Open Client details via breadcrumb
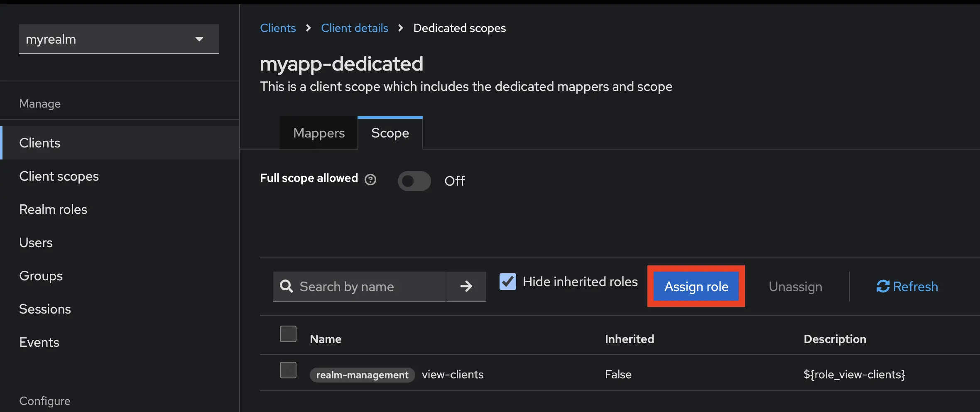Viewport: 980px width, 412px height. pyautogui.click(x=354, y=27)
